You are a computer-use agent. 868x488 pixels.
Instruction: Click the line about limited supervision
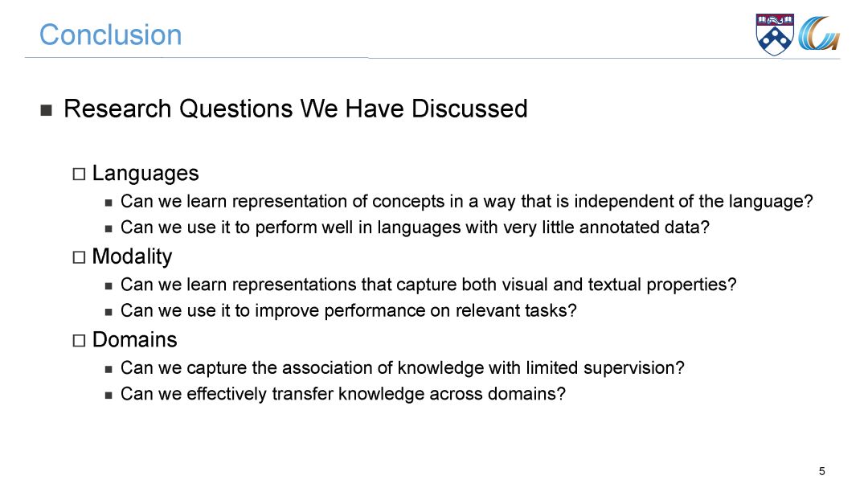403,367
